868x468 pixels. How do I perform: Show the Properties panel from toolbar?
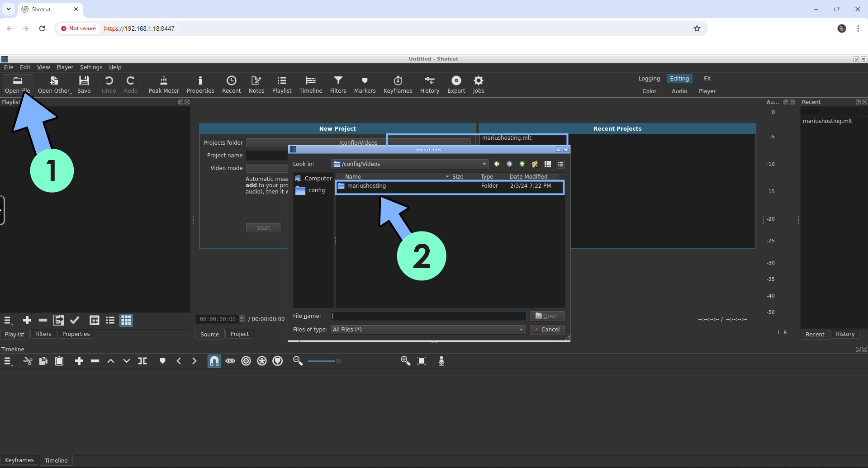pyautogui.click(x=200, y=85)
